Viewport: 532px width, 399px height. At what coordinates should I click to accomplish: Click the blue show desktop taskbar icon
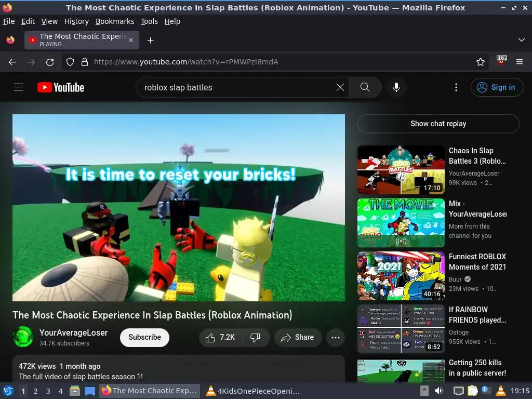pos(89,391)
